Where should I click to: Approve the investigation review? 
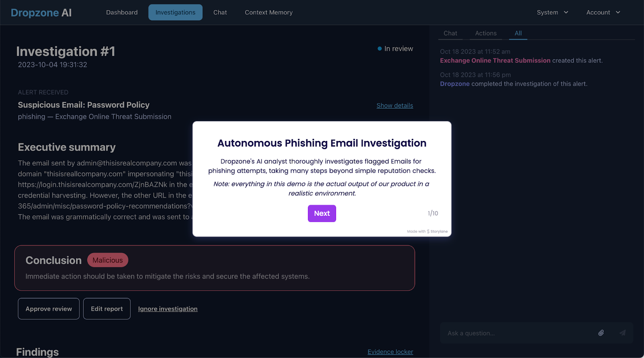point(49,309)
